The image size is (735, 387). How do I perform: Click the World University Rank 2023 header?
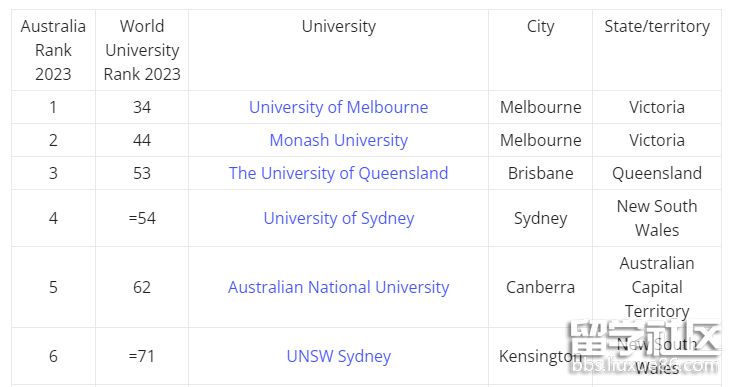(x=142, y=50)
